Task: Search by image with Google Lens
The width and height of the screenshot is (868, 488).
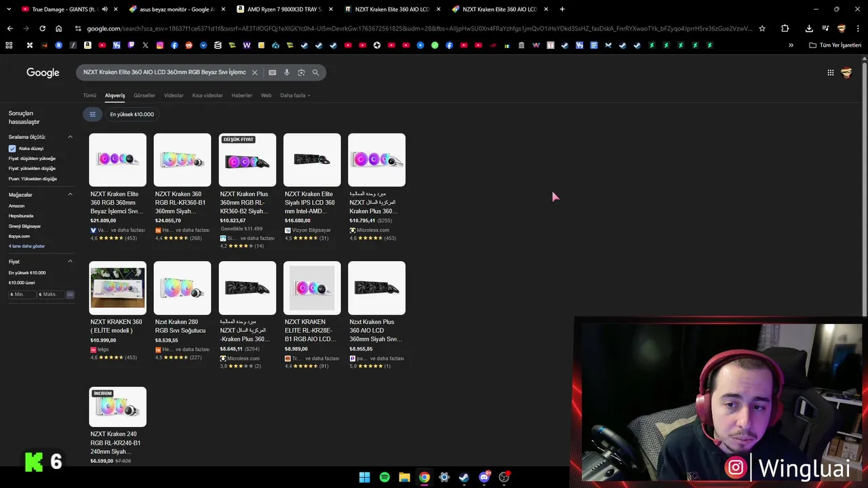Action: (x=301, y=73)
